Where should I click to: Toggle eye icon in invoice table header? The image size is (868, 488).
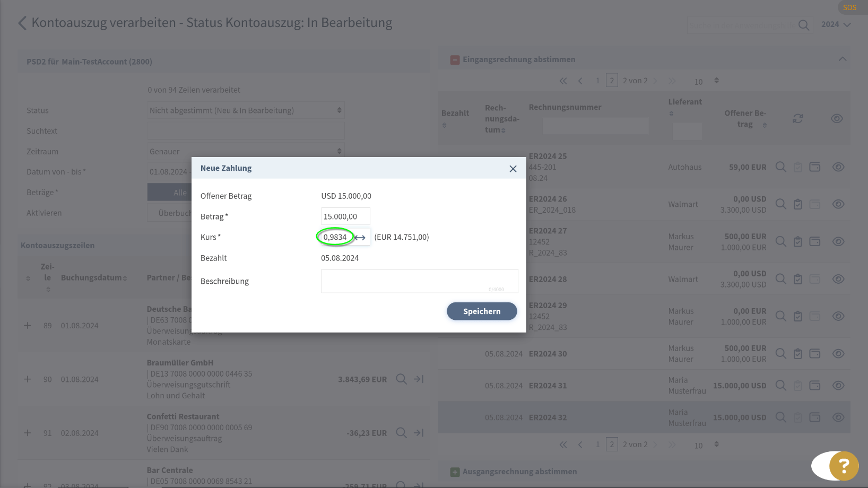click(x=837, y=119)
